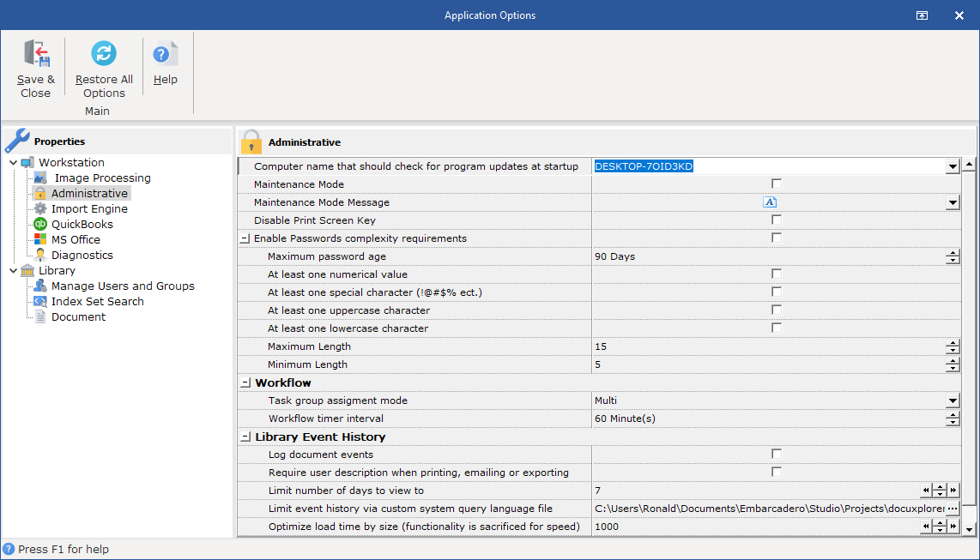Check At least one uppercase character
This screenshot has width=980, height=560.
click(777, 310)
